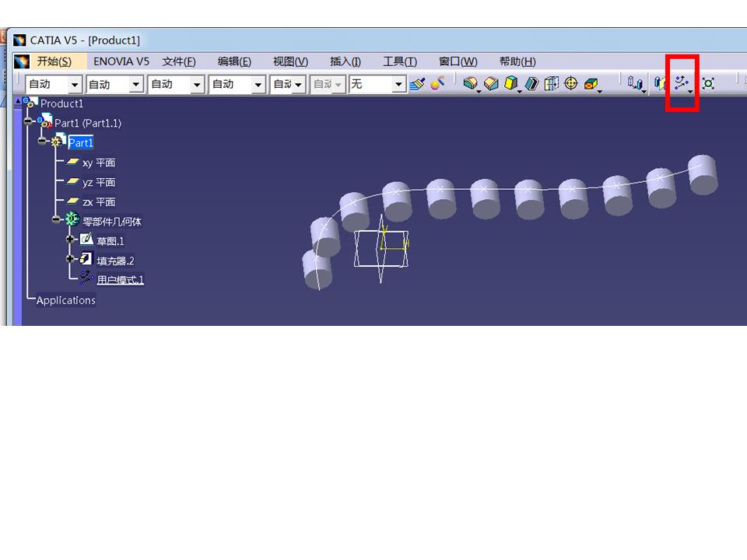This screenshot has width=747, height=560.
Task: Click the 草图.1 sketch icon
Action: 86,239
